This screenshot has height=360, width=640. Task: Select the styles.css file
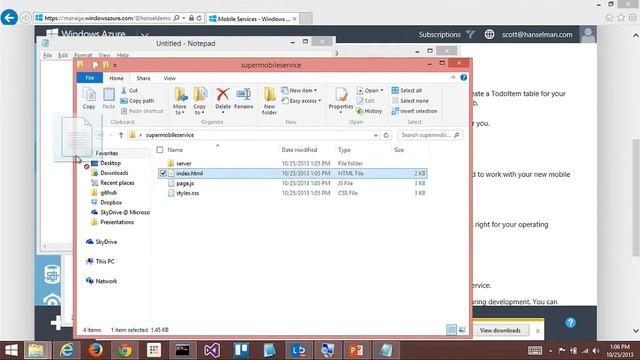point(293,193)
